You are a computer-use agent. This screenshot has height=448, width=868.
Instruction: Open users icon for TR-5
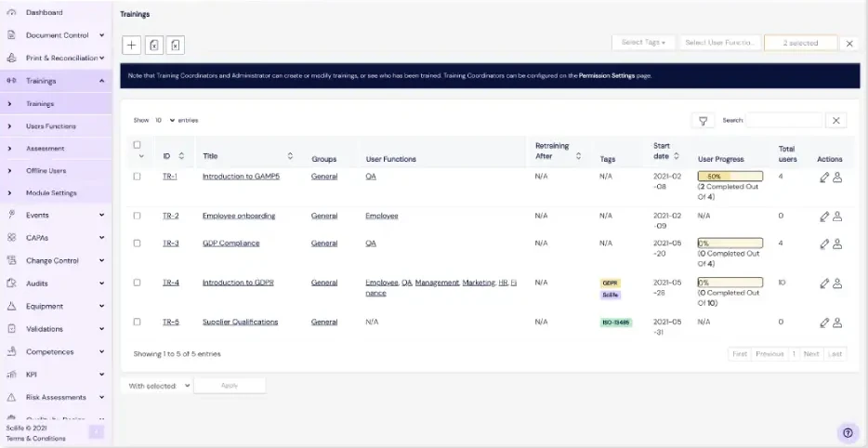pos(837,323)
